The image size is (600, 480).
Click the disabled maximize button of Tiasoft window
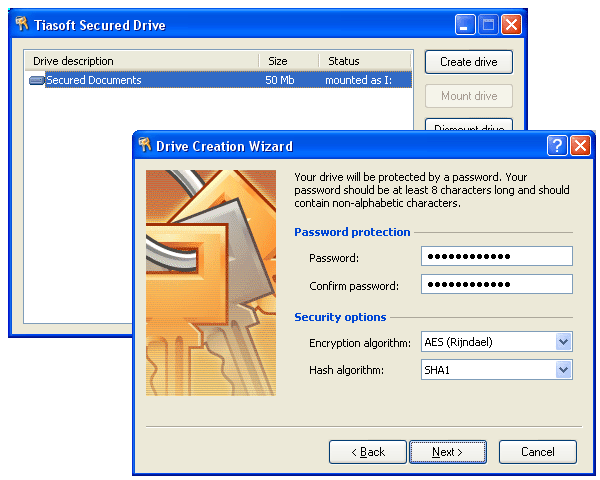(x=488, y=25)
